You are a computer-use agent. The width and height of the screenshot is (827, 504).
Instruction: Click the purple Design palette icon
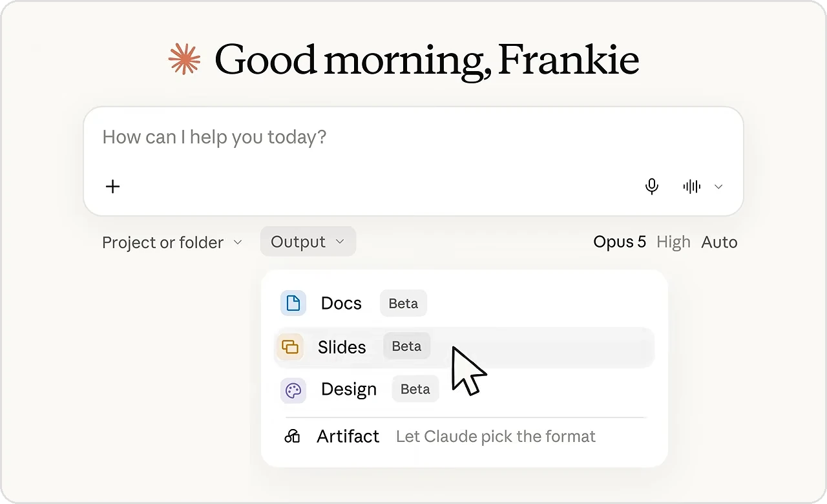coord(293,390)
